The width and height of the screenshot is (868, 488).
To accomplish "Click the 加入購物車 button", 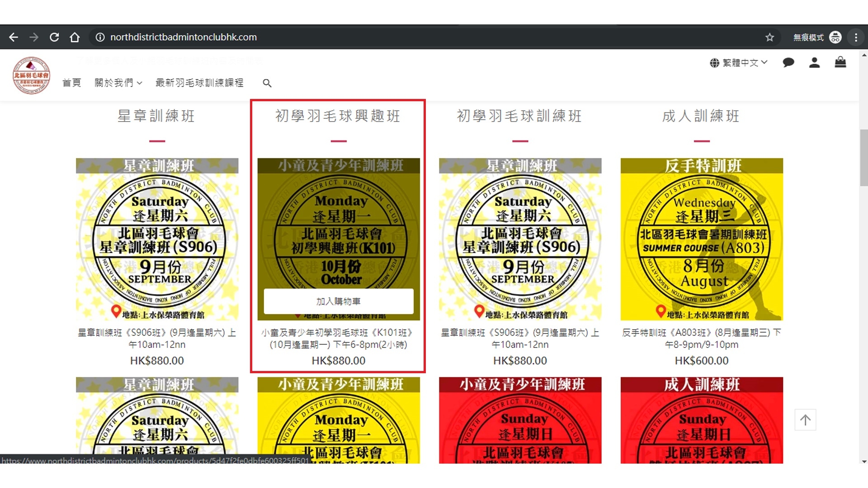I will point(339,301).
